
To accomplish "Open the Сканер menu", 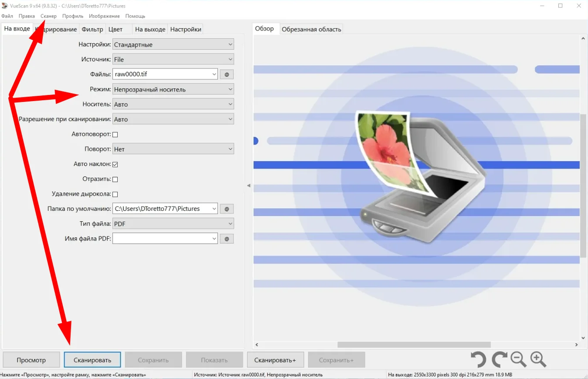I will coord(48,16).
